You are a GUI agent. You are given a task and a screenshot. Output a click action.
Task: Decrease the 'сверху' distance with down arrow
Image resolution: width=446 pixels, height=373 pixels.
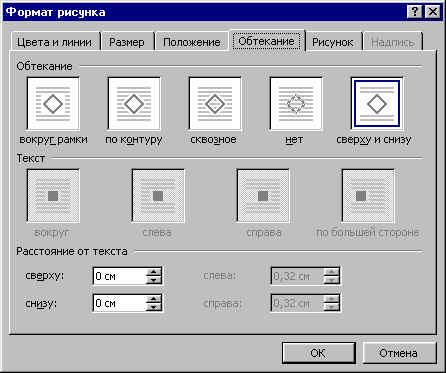click(x=153, y=280)
